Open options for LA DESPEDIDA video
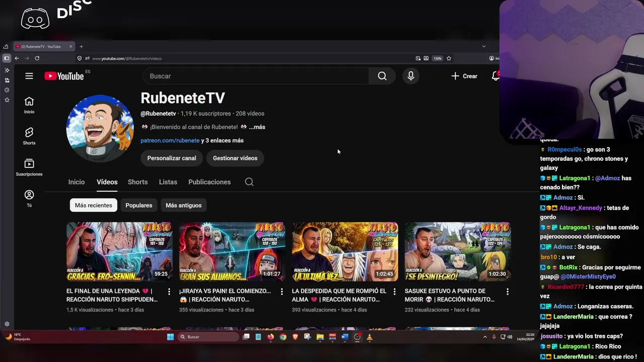Screen dimensions: 644x362 tap(394, 292)
